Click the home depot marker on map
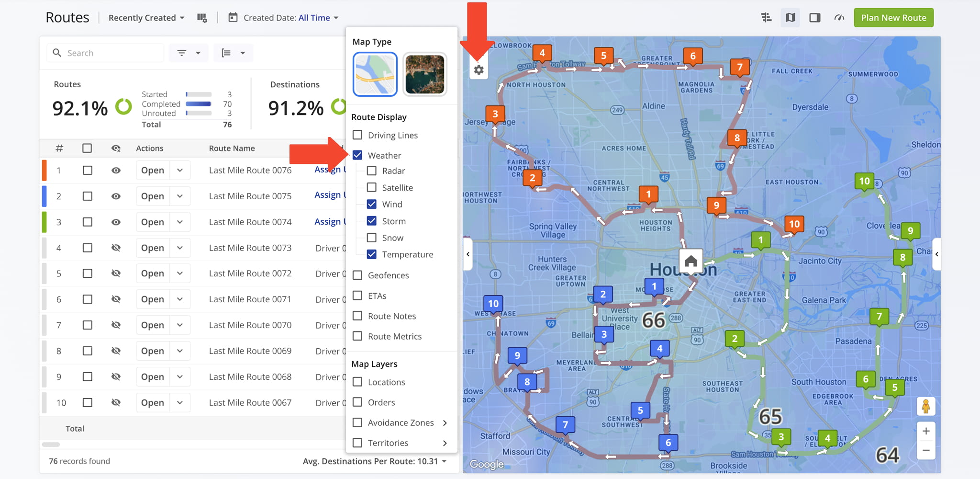The height and width of the screenshot is (479, 980). [690, 261]
